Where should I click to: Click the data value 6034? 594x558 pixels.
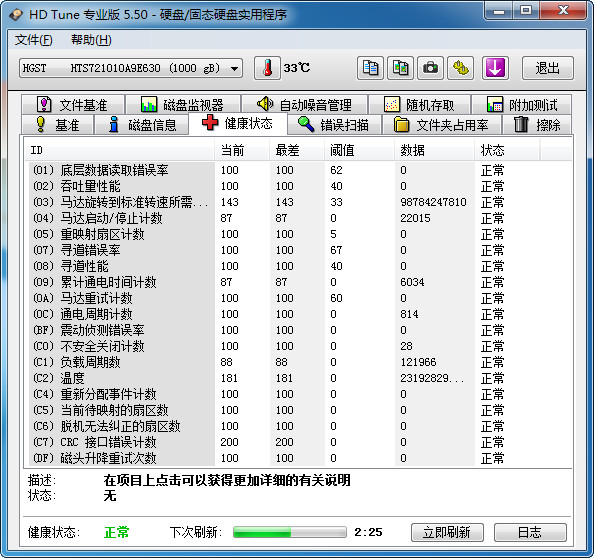[412, 282]
